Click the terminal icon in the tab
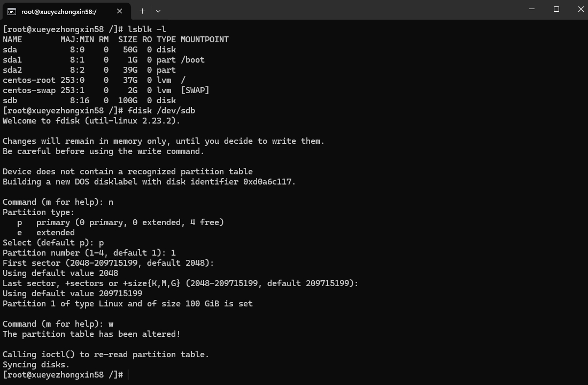588x385 pixels. pos(12,12)
